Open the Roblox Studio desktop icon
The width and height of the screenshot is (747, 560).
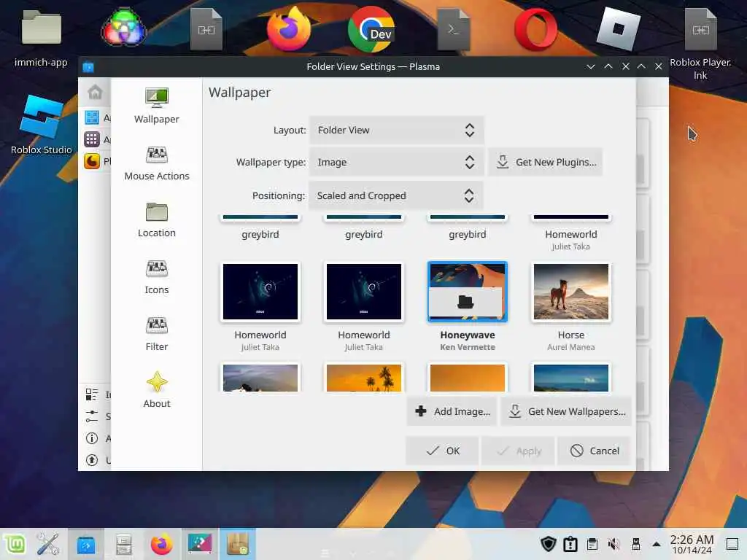click(42, 125)
